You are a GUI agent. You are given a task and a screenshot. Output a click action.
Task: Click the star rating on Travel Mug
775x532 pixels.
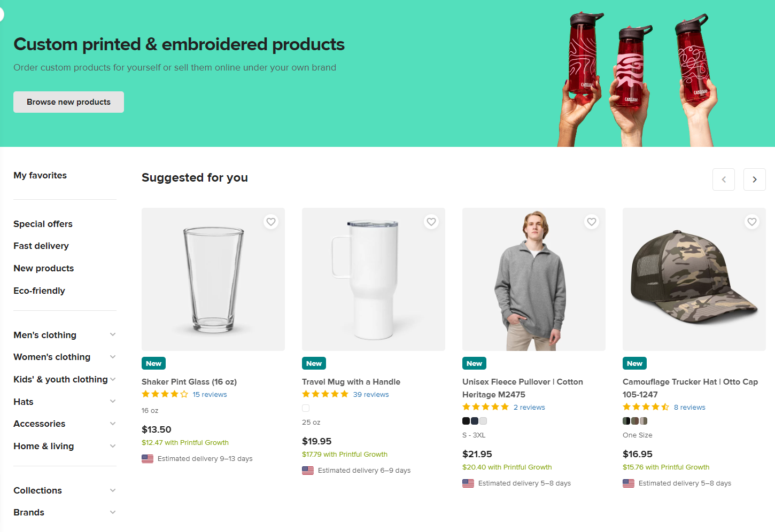(x=325, y=394)
